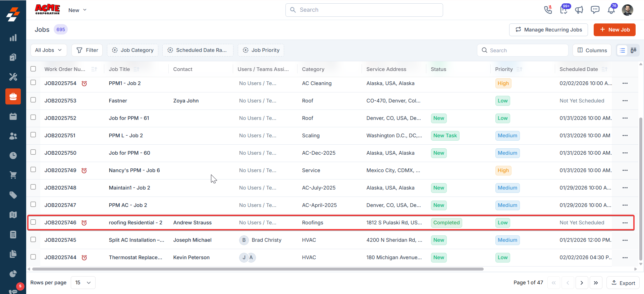Image resolution: width=644 pixels, height=294 pixels.
Task: Click the Category column header
Action: point(313,69)
